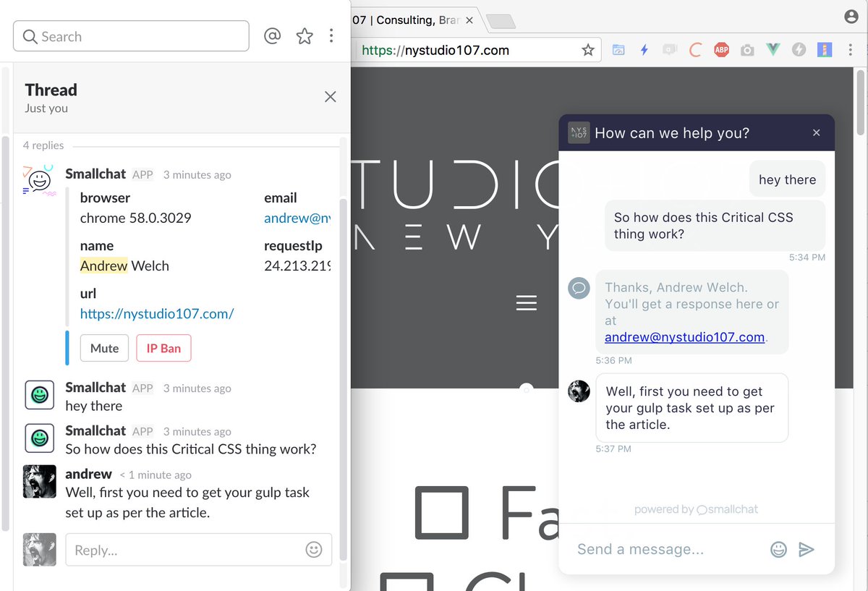Click the Reply... message field

click(x=199, y=550)
